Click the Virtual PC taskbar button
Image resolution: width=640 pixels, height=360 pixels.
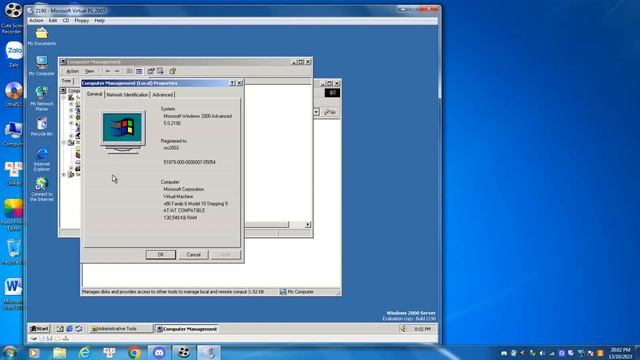(209, 353)
